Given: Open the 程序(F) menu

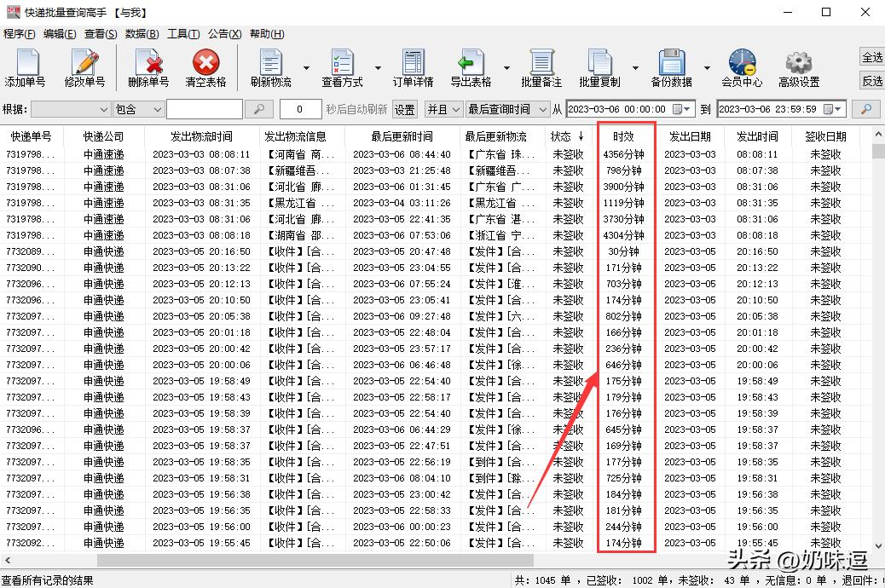Looking at the screenshot, I should point(20,34).
